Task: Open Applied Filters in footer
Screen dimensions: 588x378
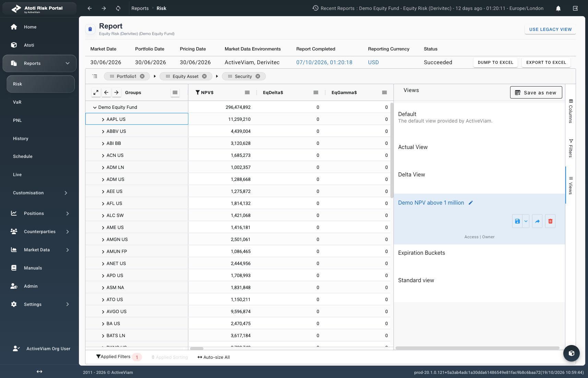Action: 118,357
